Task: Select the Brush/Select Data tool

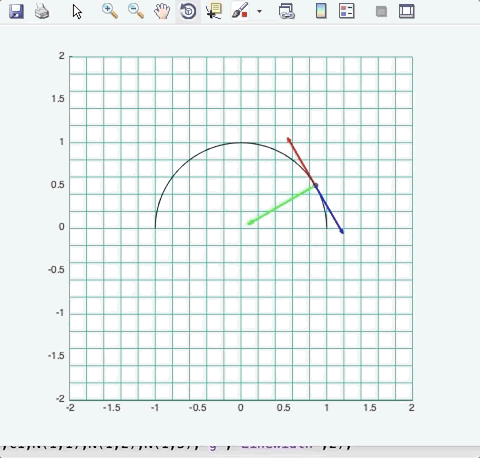Action: [x=240, y=11]
